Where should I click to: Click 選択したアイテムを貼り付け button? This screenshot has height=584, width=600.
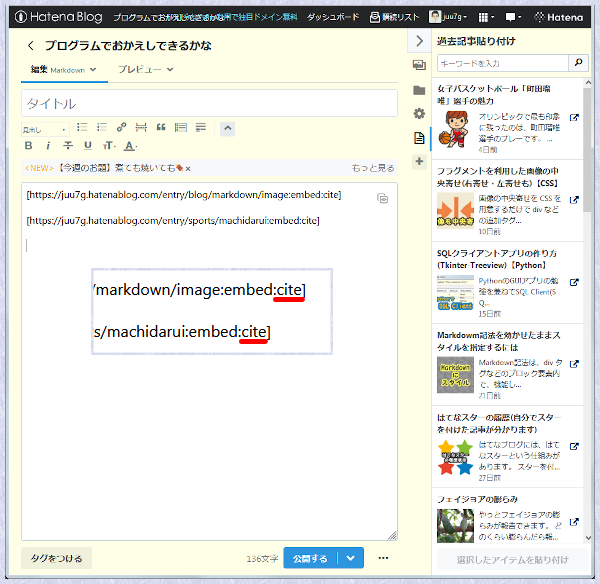tap(512, 560)
